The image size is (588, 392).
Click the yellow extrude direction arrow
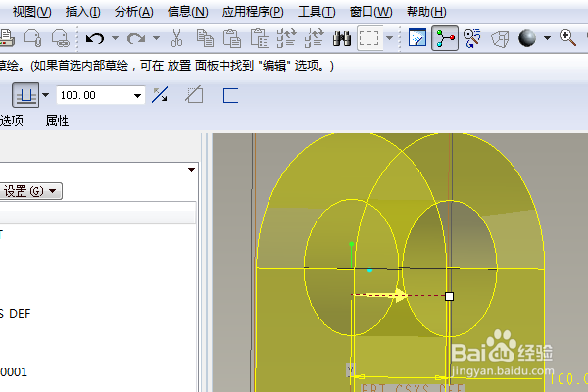point(380,295)
